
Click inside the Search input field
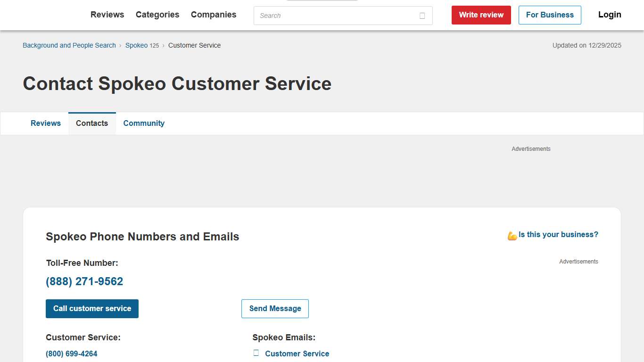click(330, 16)
